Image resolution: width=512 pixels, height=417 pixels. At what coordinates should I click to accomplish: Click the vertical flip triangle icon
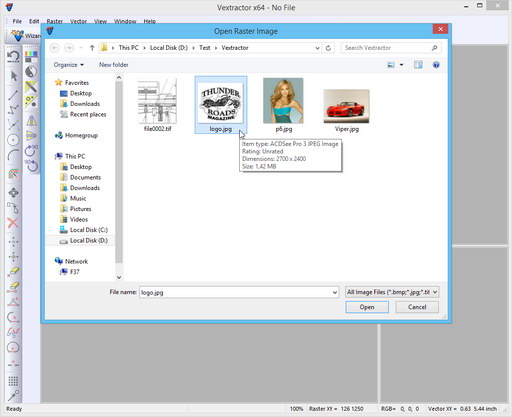coord(31,136)
